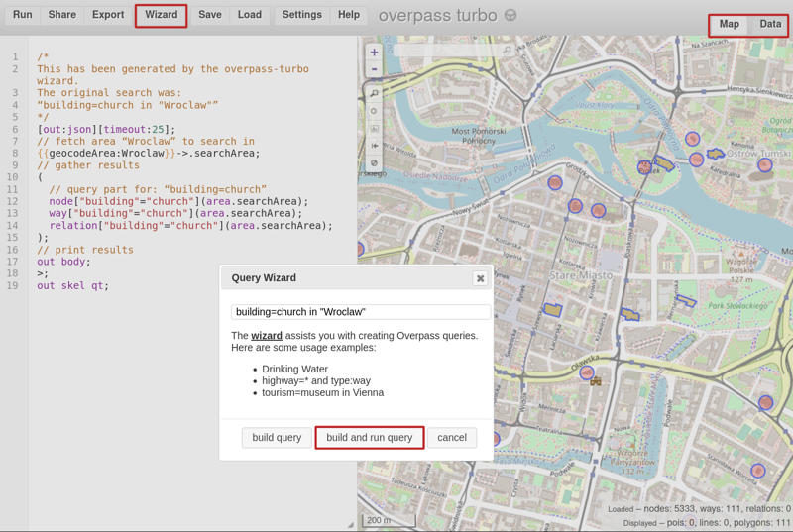Click the 'Loaded – nodes: 5333' status text
This screenshot has height=532, width=793.
coord(699,509)
